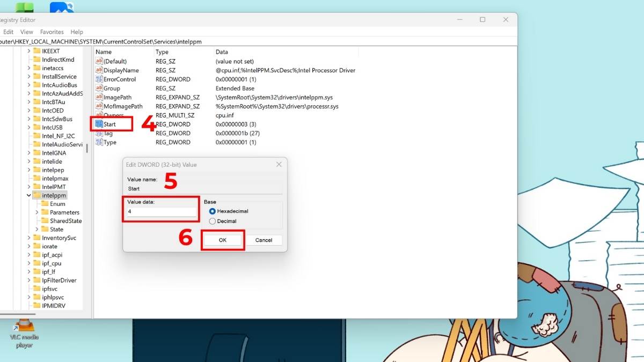Screen dimensions: 644x362
Task: Expand the InventorySvc node
Action: (28, 238)
